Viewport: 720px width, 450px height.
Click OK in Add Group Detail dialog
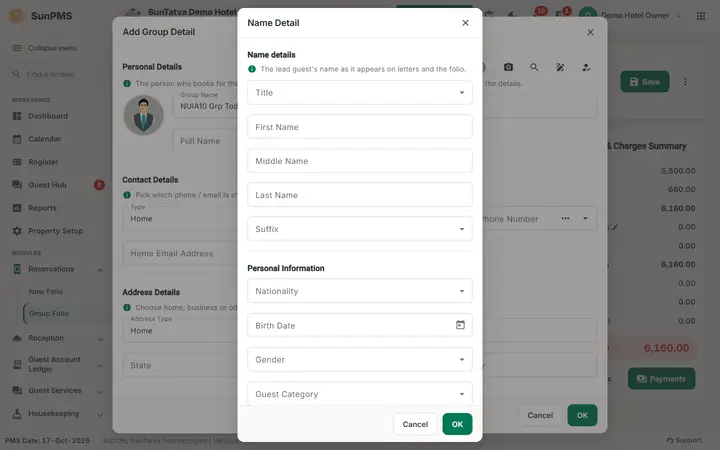click(582, 415)
